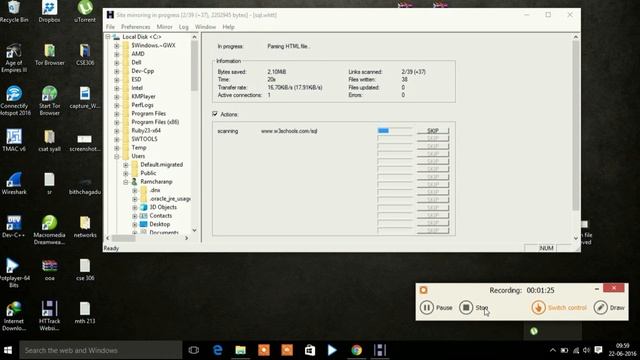
Task: Collapse the Users folder node
Action: [x=117, y=156]
